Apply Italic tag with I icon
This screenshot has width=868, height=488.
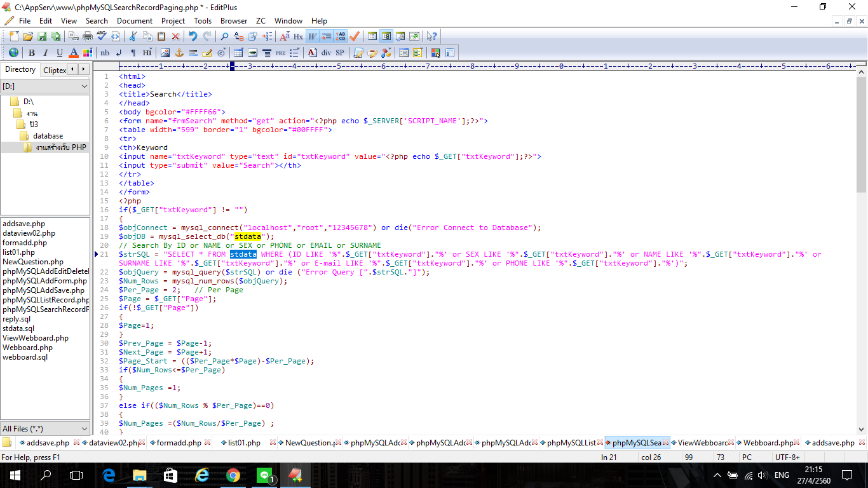coord(45,53)
